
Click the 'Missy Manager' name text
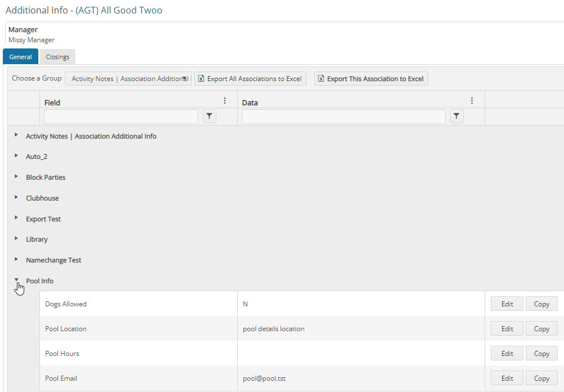coord(32,40)
